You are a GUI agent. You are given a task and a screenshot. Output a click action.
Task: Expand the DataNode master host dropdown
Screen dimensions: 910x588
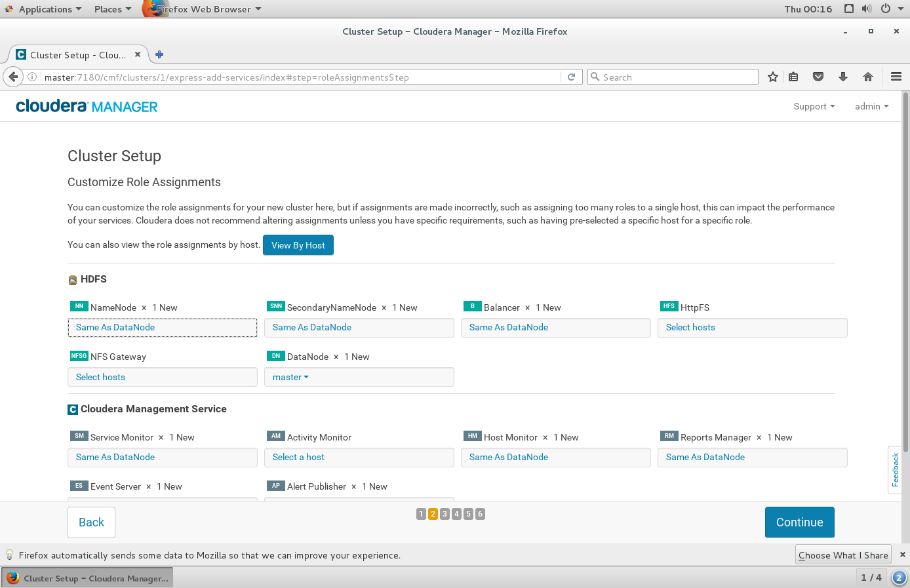coord(290,377)
